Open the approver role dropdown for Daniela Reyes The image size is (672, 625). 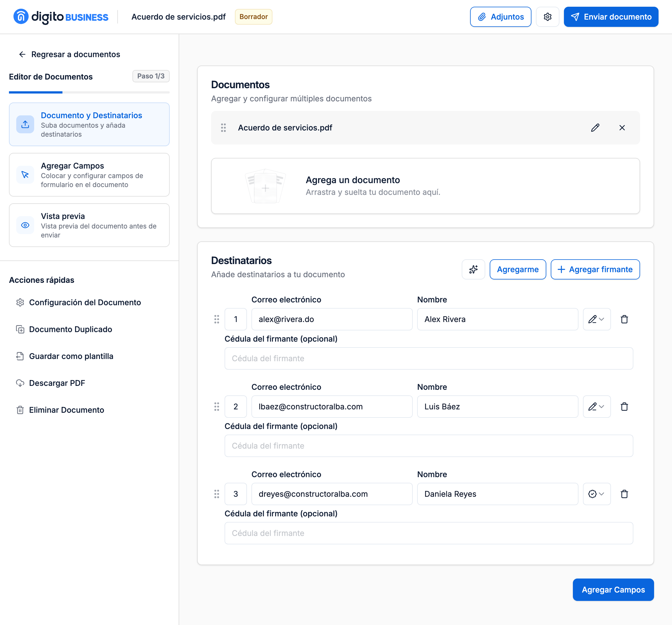[597, 494]
